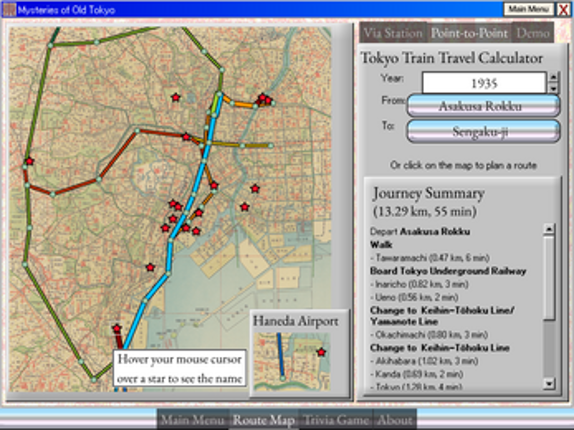Click the Main Menu button in title bar

coord(528,9)
